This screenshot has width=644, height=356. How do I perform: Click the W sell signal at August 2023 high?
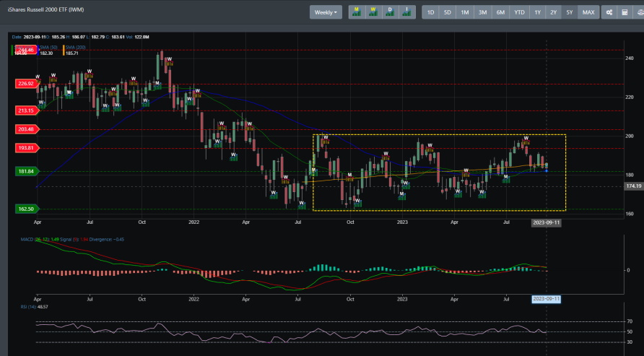coord(526,140)
